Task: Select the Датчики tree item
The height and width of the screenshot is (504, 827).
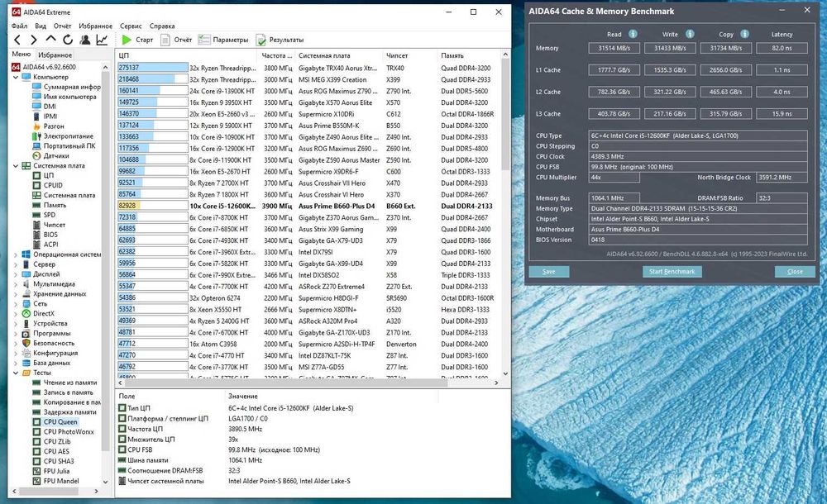Action: point(50,156)
